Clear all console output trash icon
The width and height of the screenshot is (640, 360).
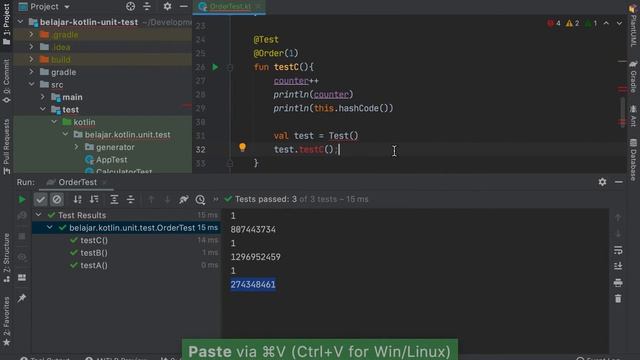coord(618,299)
